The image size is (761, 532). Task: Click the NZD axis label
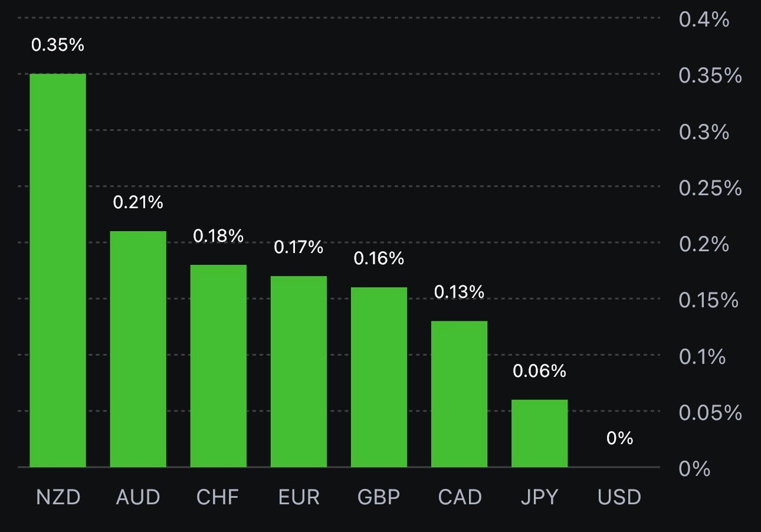tap(58, 497)
